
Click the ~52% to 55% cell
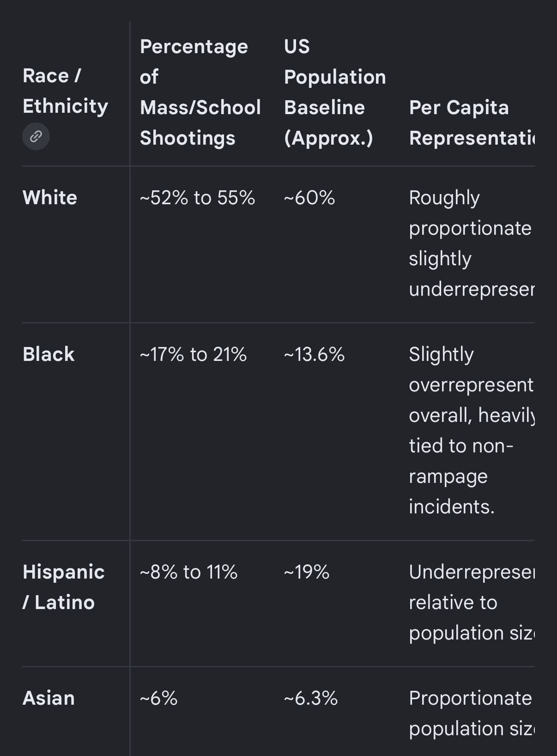click(197, 198)
